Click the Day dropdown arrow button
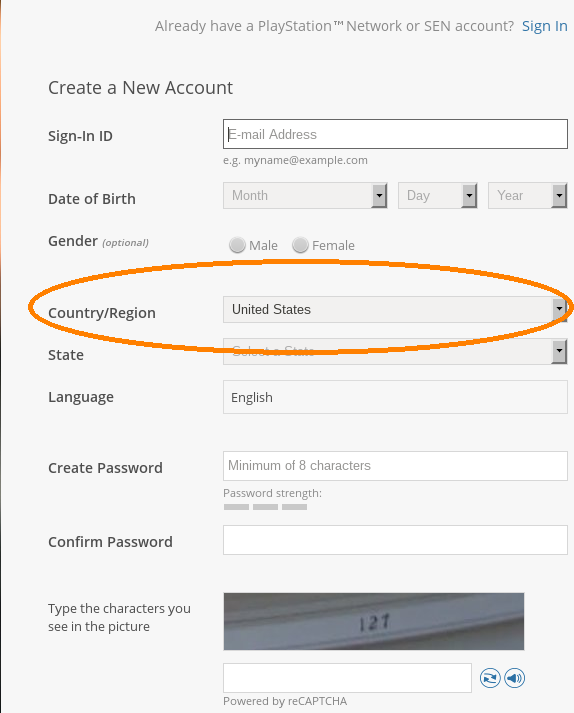The height and width of the screenshot is (713, 574). tap(469, 196)
